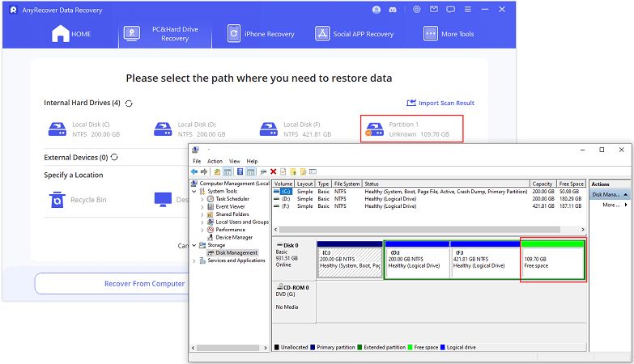
Task: Collapse the System Tools tree node
Action: click(194, 191)
